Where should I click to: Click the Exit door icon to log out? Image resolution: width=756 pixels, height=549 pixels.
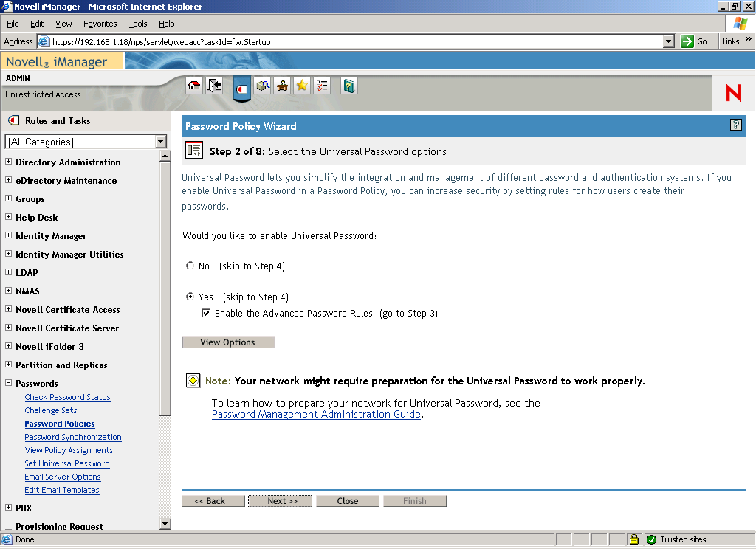(214, 86)
